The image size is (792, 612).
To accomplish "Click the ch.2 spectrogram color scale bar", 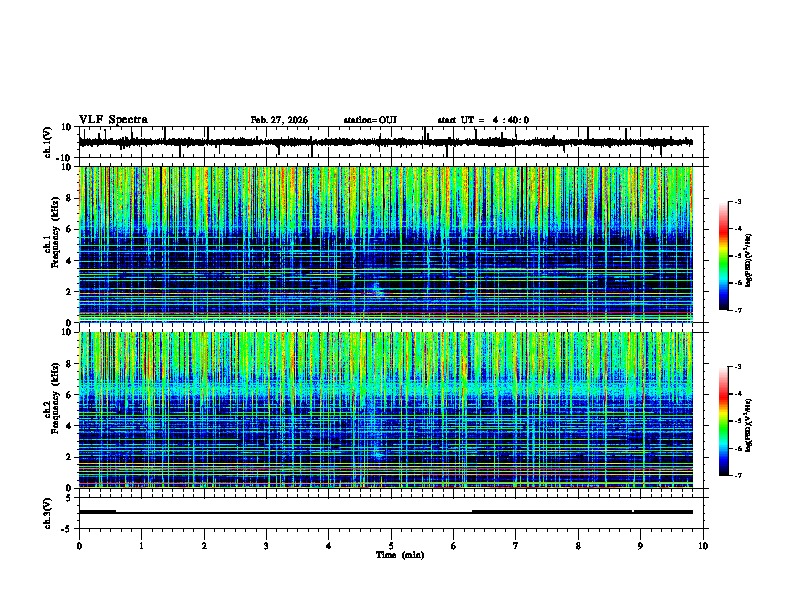I will pos(724,421).
